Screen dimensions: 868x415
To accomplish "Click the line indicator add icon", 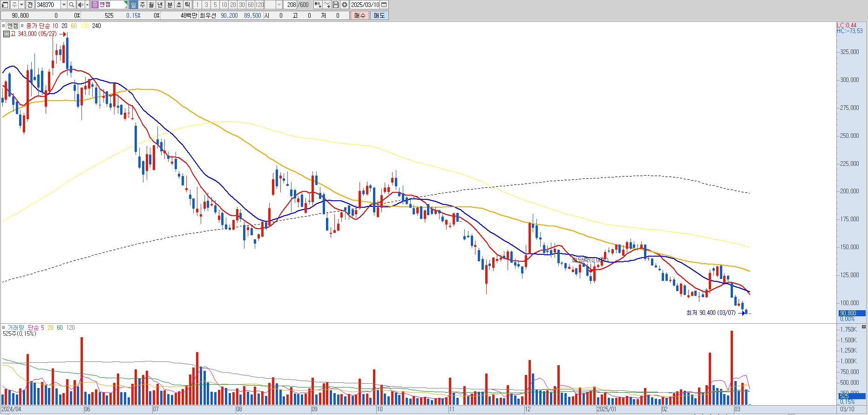I will (327, 5).
